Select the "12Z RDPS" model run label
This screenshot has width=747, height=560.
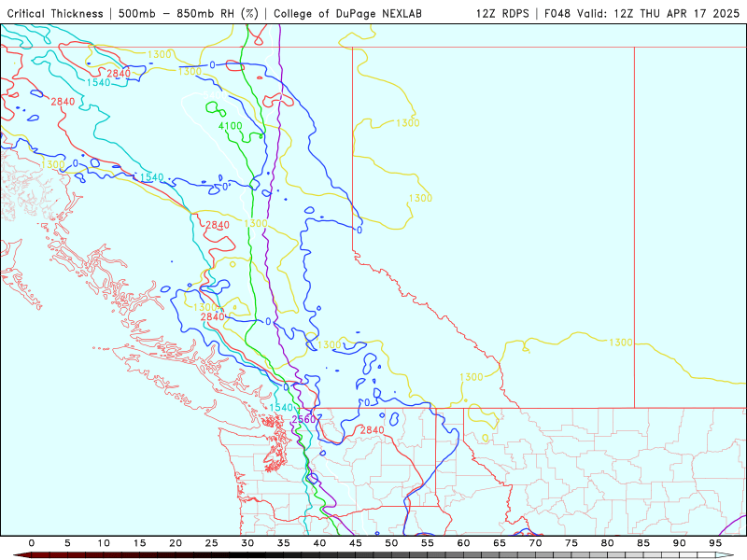pos(502,13)
